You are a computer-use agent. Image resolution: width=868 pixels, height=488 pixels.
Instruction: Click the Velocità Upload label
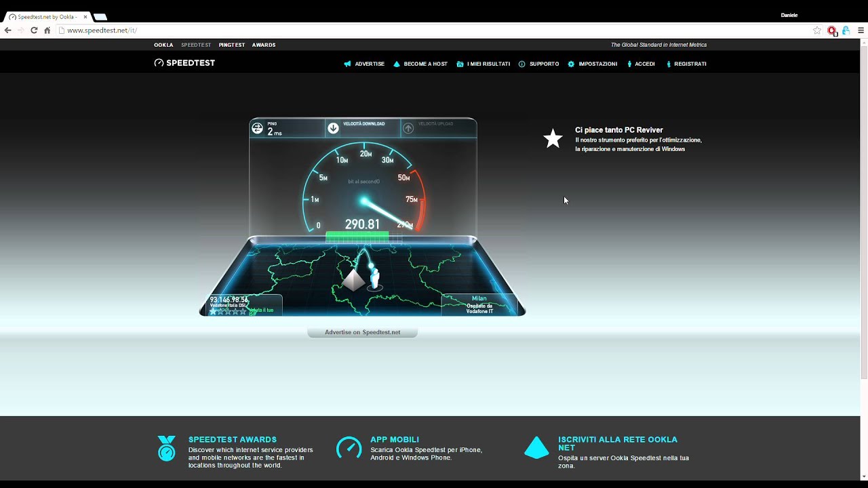click(x=437, y=124)
